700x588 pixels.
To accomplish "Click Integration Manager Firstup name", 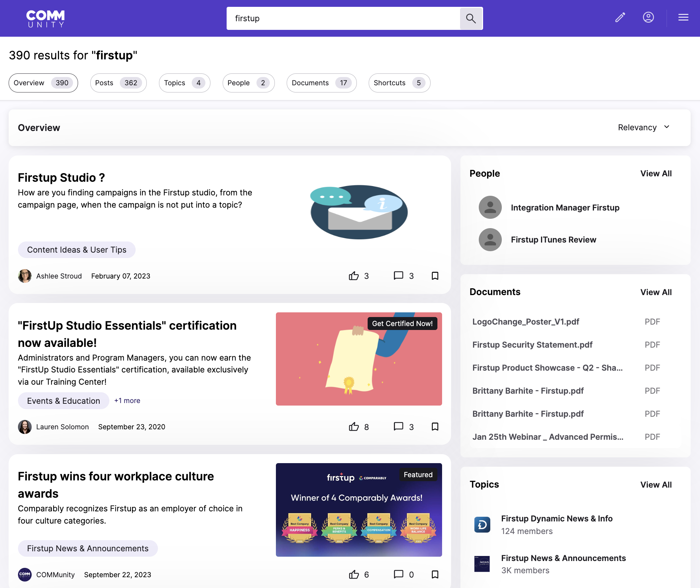I will coord(565,208).
